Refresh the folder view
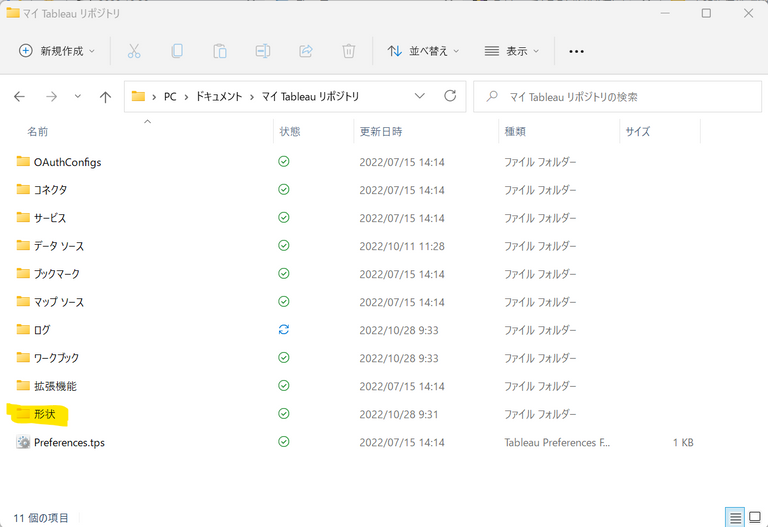 450,96
